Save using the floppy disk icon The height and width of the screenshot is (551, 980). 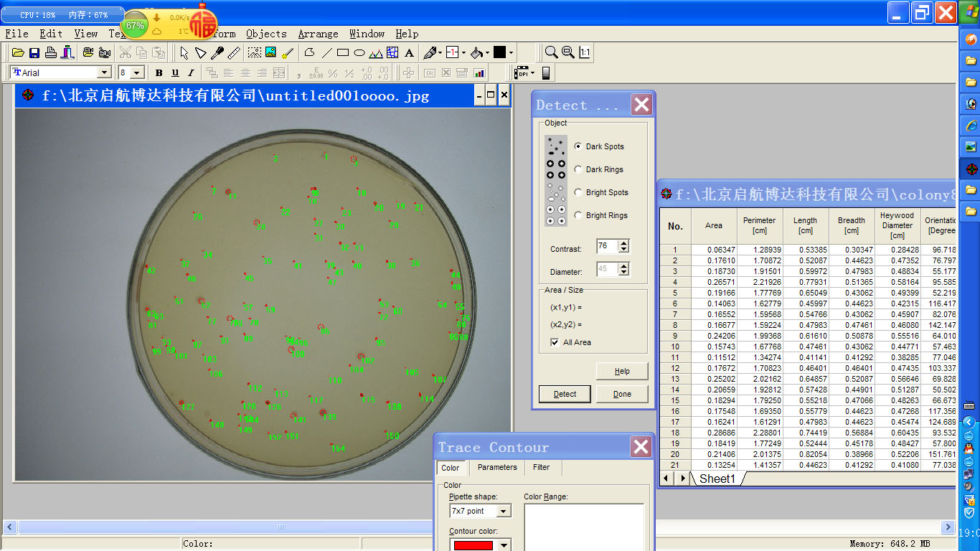pos(34,52)
